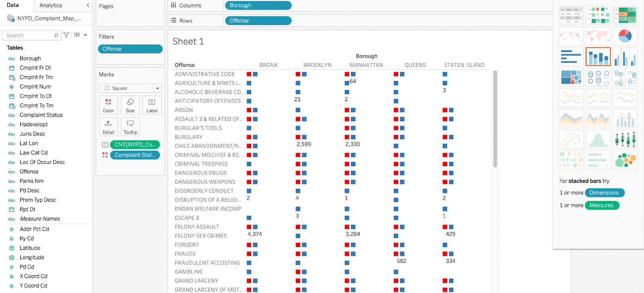This screenshot has height=293, width=644.
Task: Open the Borough pill on Columns shelf
Action: [258, 5]
